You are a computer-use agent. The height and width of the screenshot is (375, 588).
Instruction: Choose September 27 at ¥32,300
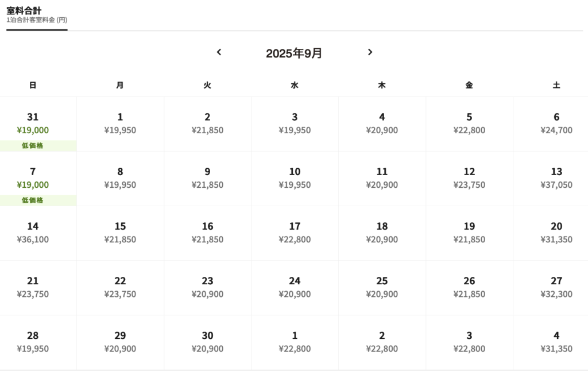tap(556, 288)
